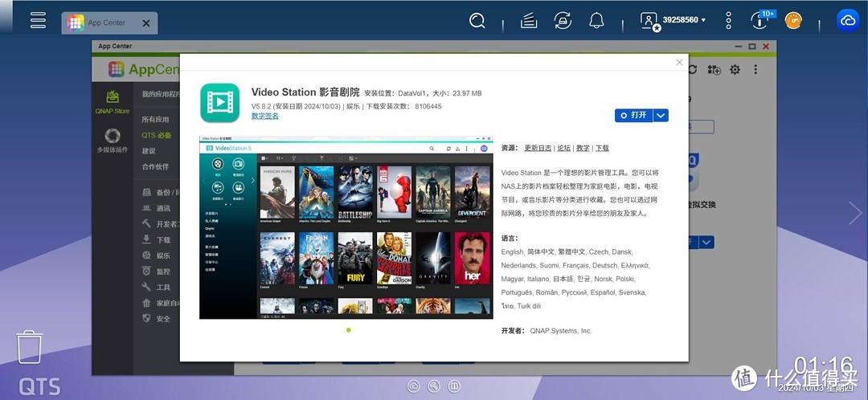Select 所有应用 category
Viewport: 868px width, 400px height.
(156, 120)
